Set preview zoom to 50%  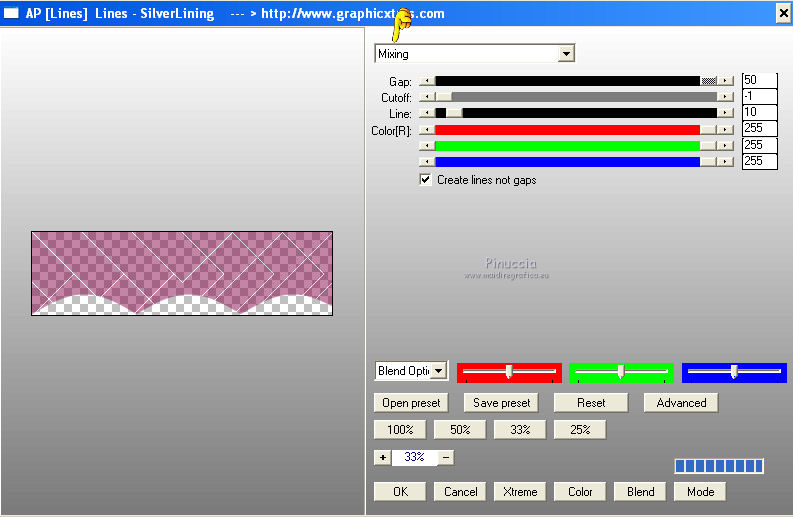click(460, 429)
